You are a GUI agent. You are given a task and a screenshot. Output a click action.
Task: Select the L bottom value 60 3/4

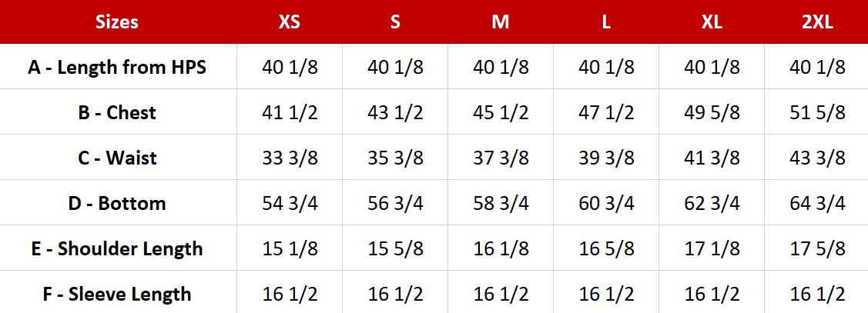[x=606, y=204]
